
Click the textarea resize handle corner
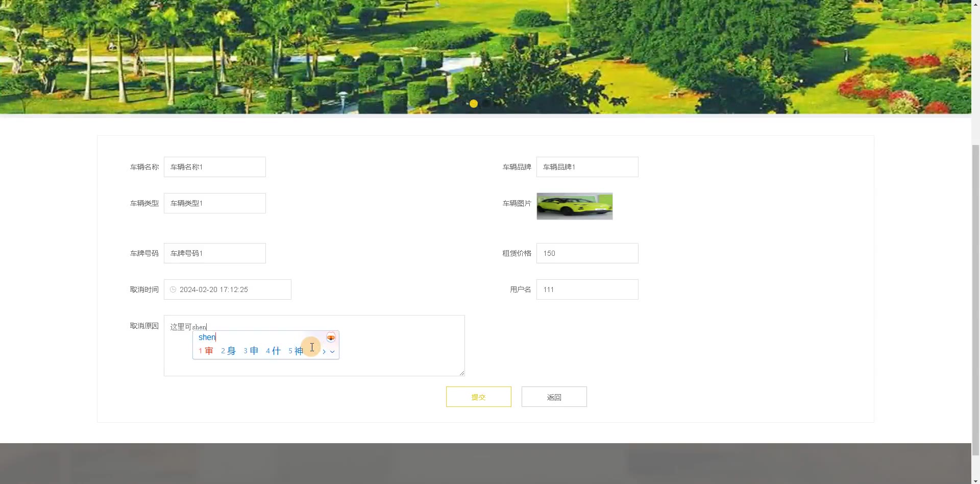[462, 373]
